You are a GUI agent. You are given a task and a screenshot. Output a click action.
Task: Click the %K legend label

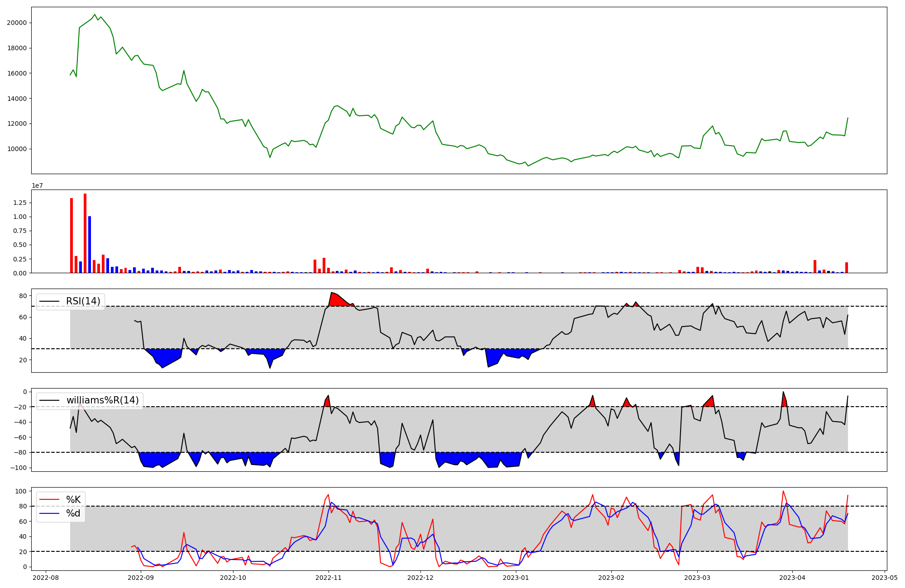tap(73, 499)
